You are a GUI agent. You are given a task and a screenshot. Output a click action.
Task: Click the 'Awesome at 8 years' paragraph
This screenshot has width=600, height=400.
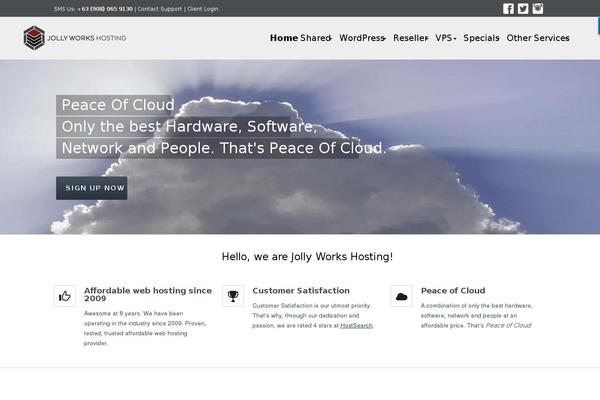[x=145, y=328]
